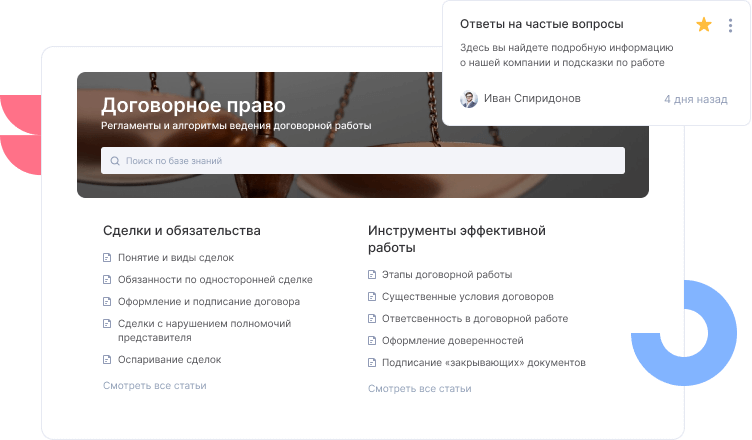Screen dimensions: 752x440
Task: Click document icon beside Сделки с нарушением полномочий
Action: tap(107, 323)
